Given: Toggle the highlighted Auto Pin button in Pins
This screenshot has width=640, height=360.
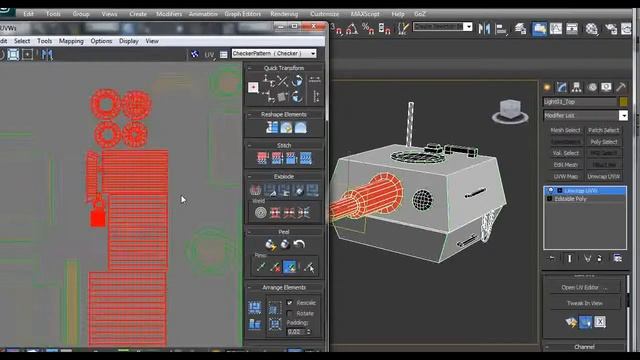Looking at the screenshot, I should pos(290,267).
